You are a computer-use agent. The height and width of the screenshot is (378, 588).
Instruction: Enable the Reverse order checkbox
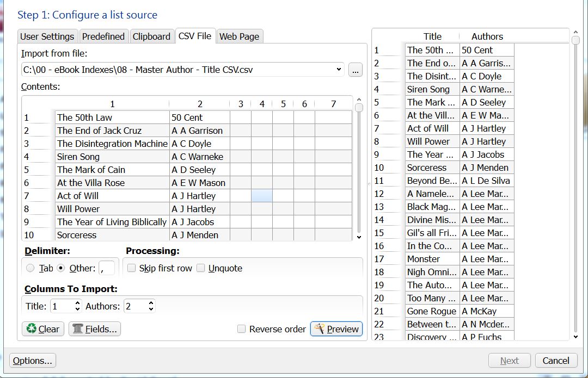click(x=242, y=329)
